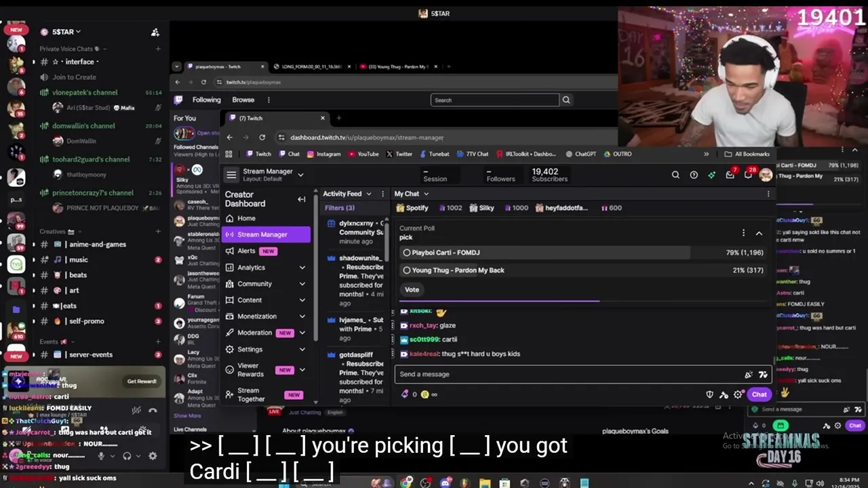
Task: Open Discord music channel
Action: point(79,260)
